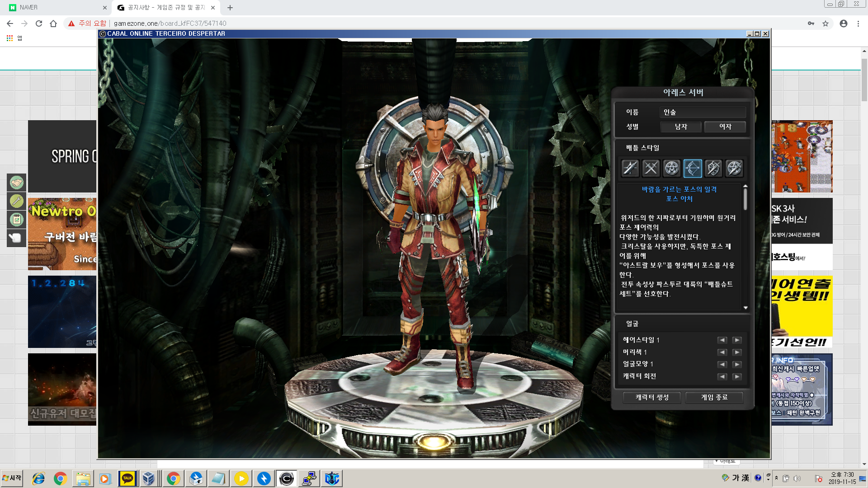This screenshot has height=488, width=868.
Task: Open KakaoTalk from the taskbar
Action: [127, 479]
